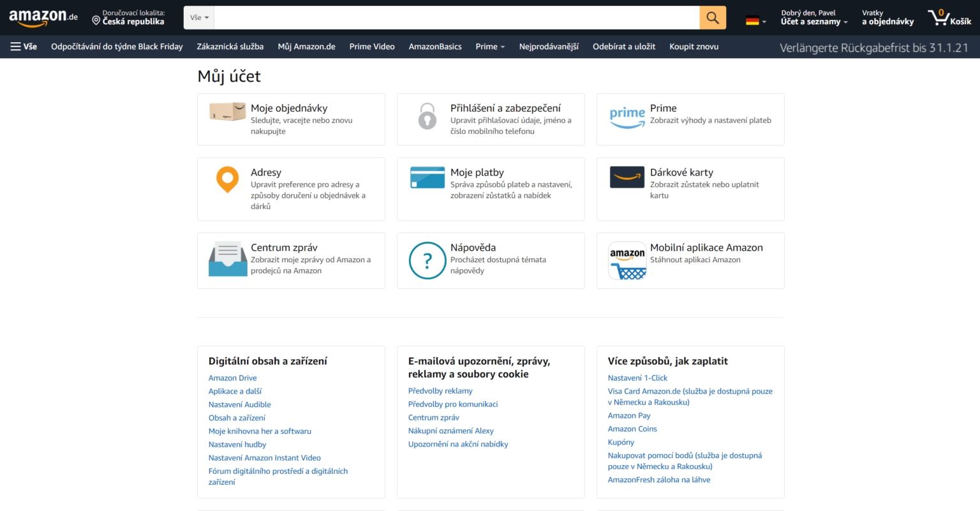This screenshot has height=511, width=980.
Task: Select the Prime logo icon
Action: point(627,117)
